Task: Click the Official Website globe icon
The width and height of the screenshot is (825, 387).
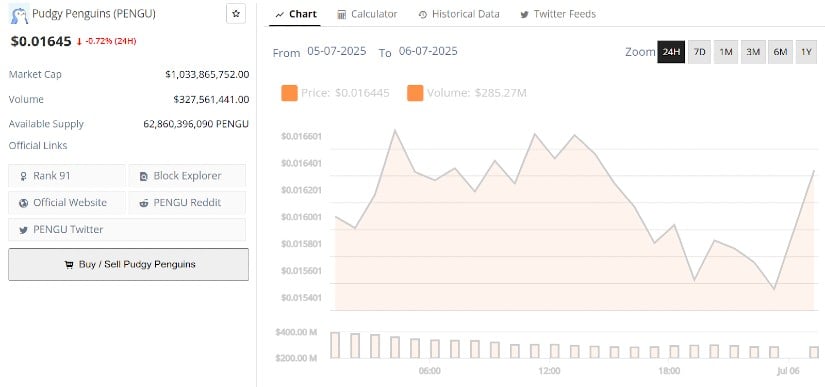Action: [x=23, y=203]
